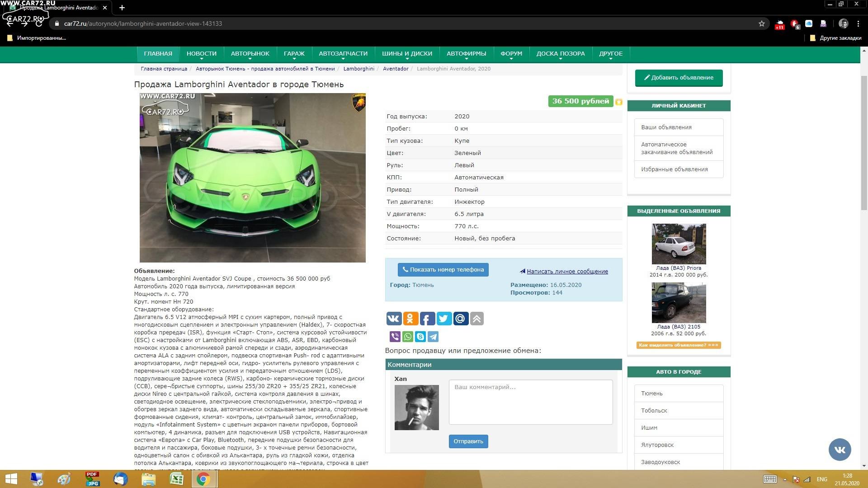Image resolution: width=868 pixels, height=488 pixels.
Task: Go to Главная menu tab
Action: click(x=158, y=54)
